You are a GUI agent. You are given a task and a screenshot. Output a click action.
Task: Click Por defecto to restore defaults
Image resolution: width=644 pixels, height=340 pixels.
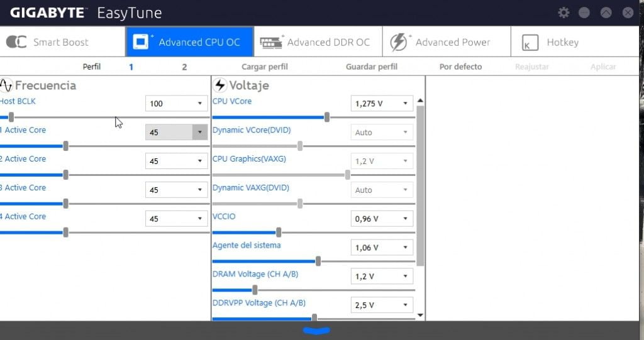point(460,67)
